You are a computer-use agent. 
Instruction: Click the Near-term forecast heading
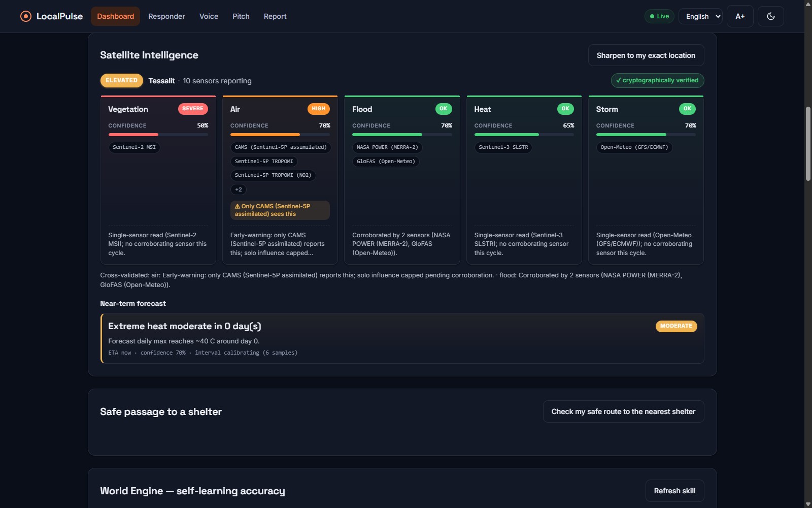pyautogui.click(x=133, y=304)
